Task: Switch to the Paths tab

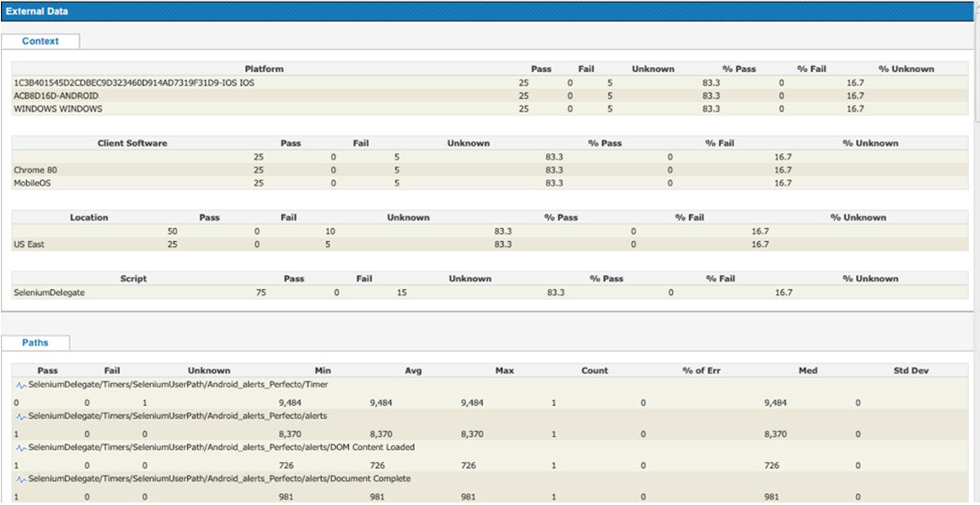Action: (x=35, y=343)
